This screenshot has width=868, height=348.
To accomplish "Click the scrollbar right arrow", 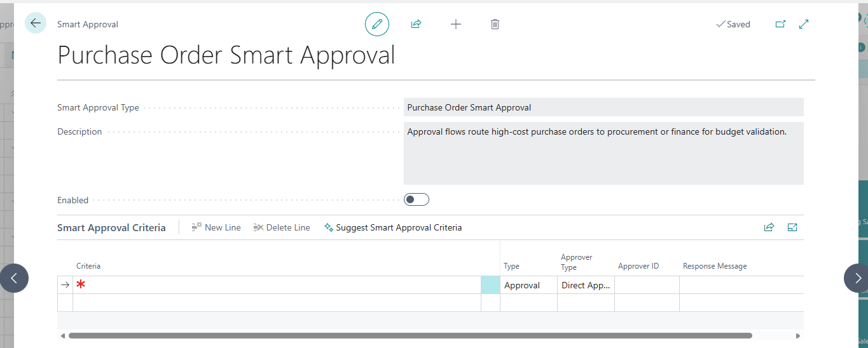I will [798, 335].
